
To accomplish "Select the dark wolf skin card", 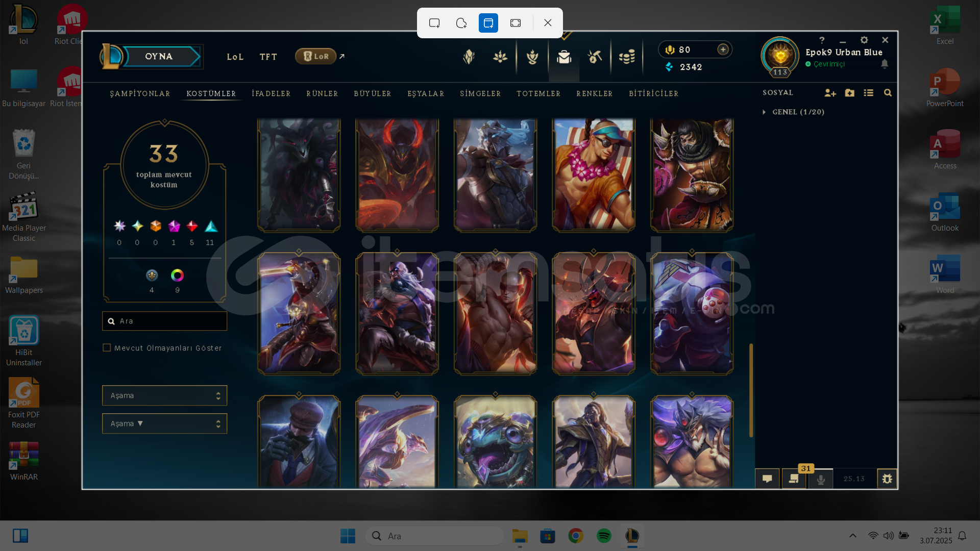I will [299, 174].
